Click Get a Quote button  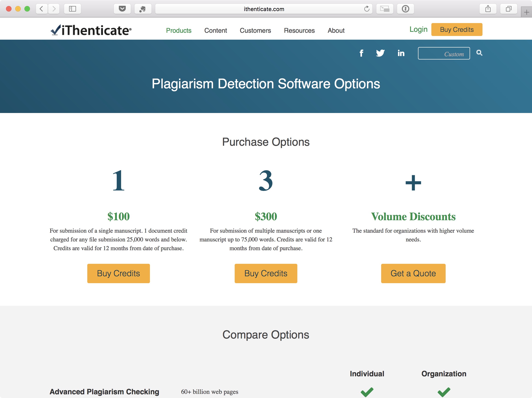click(413, 273)
